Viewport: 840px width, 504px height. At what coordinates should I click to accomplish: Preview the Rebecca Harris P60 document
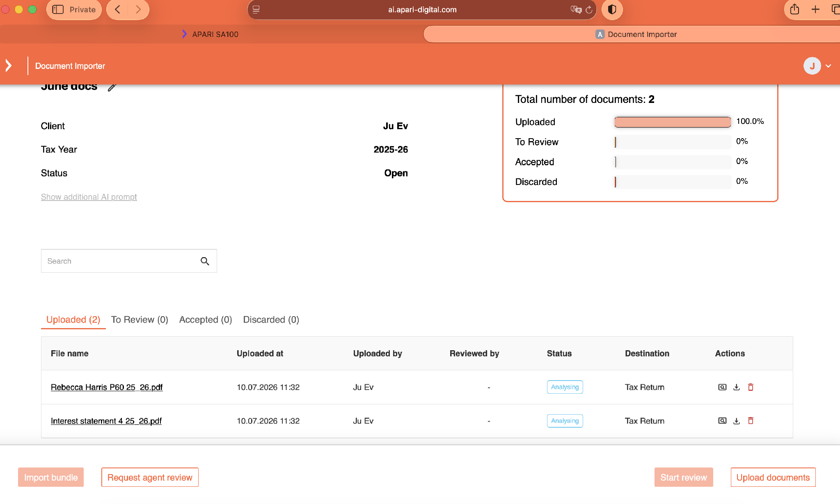pos(722,387)
